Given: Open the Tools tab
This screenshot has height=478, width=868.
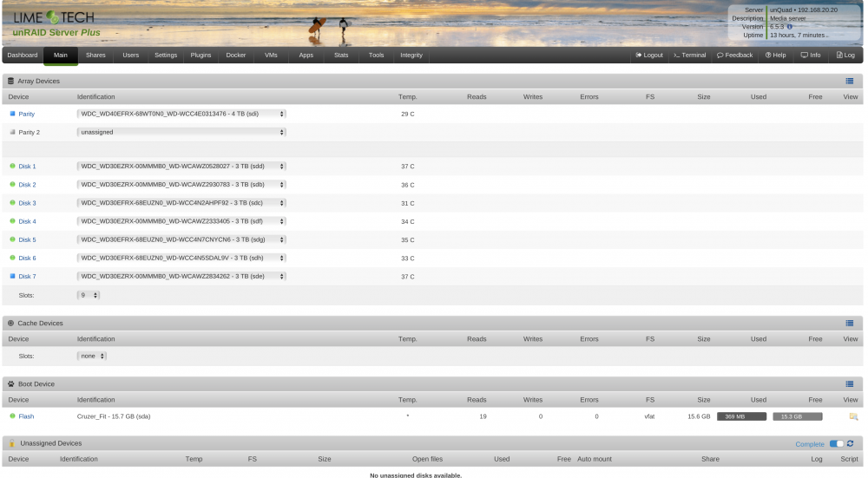Looking at the screenshot, I should point(376,56).
